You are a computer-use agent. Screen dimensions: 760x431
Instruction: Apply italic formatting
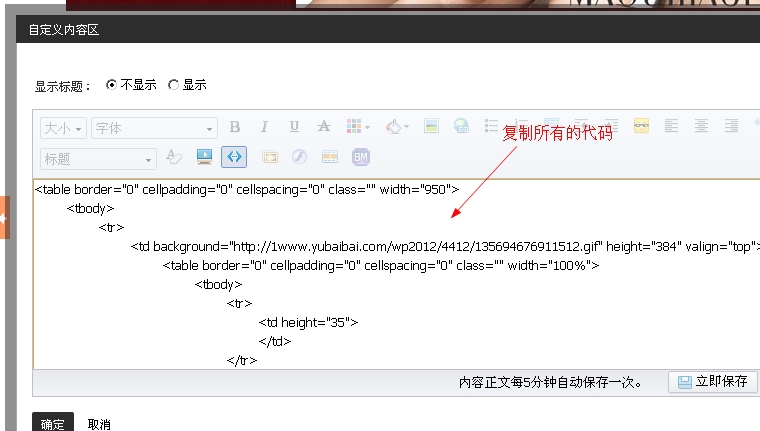(x=264, y=127)
